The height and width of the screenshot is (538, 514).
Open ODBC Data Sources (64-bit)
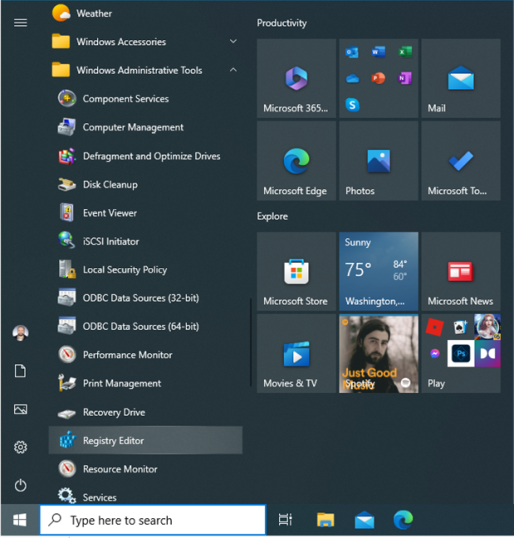coord(145,326)
